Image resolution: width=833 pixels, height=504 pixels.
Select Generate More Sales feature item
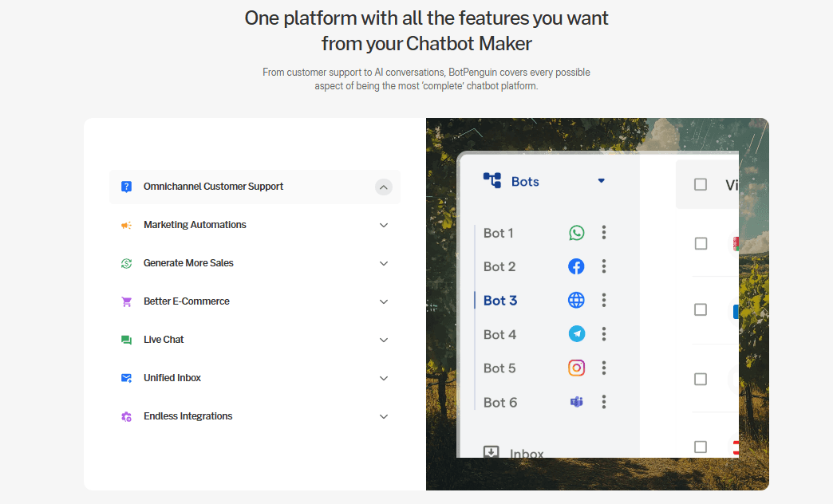[188, 263]
